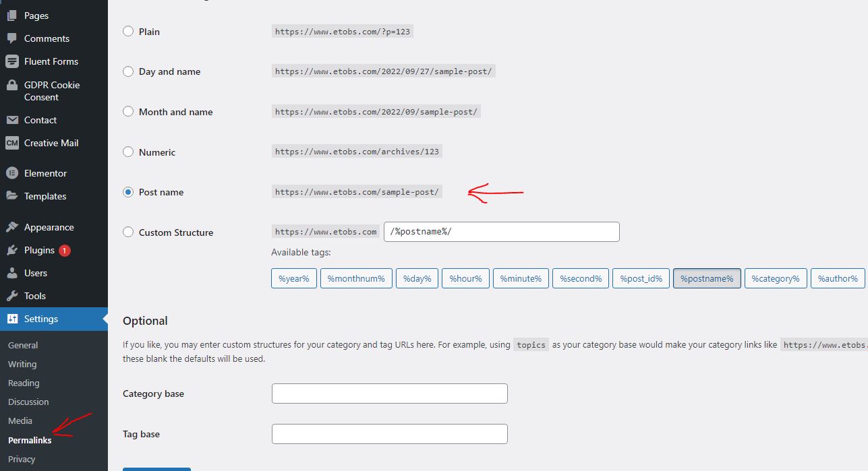Select the Custom Structure radio button

tap(128, 232)
